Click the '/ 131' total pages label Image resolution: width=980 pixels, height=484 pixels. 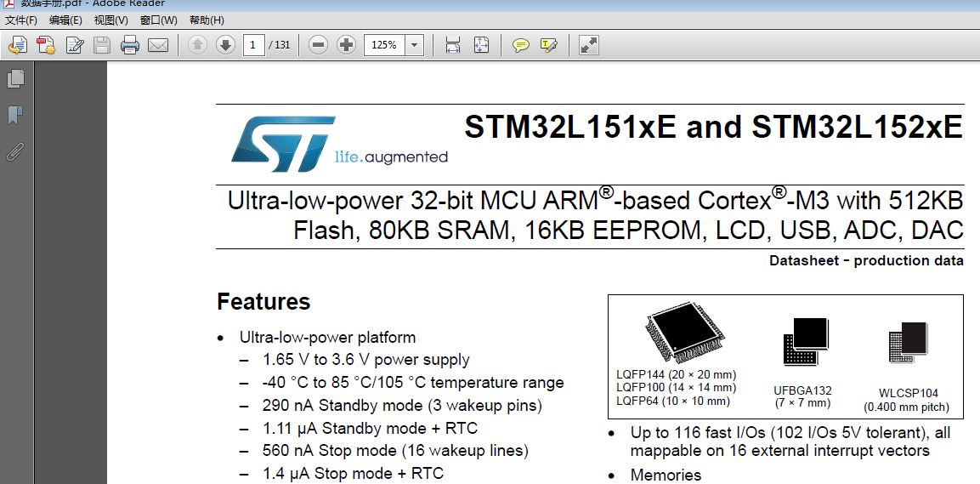tap(280, 45)
